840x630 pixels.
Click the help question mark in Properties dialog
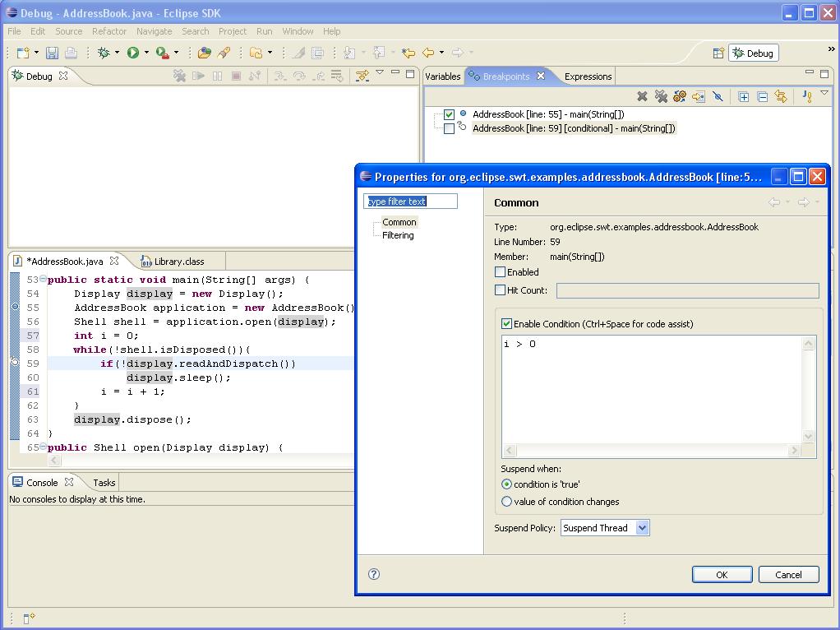coord(374,574)
